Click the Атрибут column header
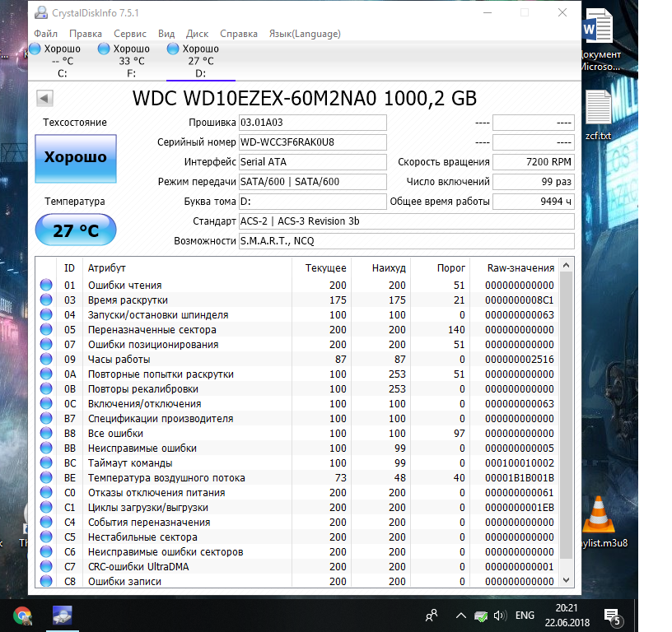Screen dimensions: 672x632 point(187,268)
